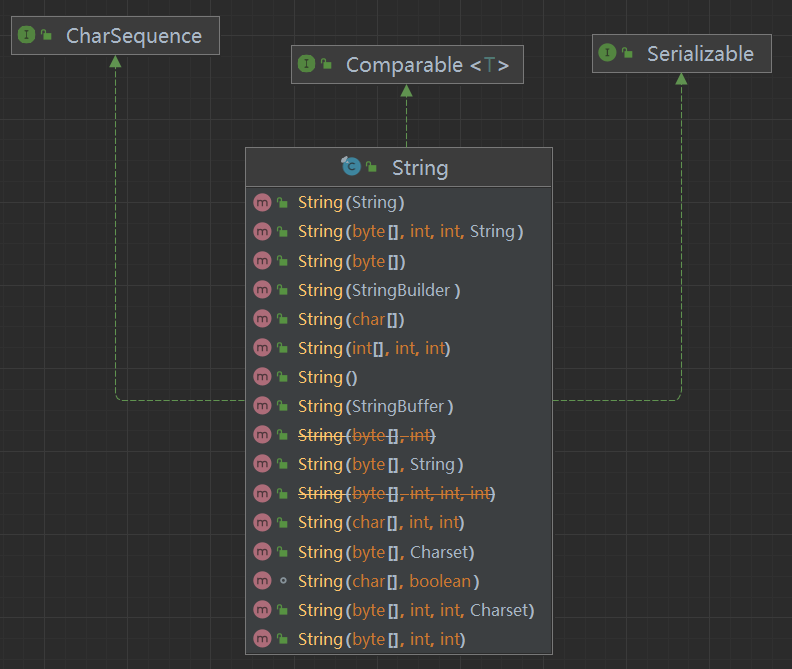The height and width of the screenshot is (669, 792).
Task: Select constructor String(byte[], int, int, String)
Action: 410,232
